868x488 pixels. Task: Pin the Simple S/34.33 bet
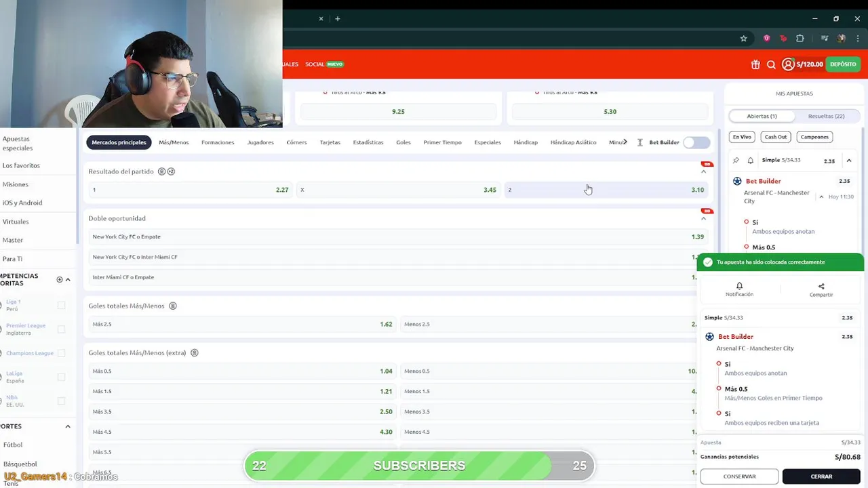(x=736, y=161)
